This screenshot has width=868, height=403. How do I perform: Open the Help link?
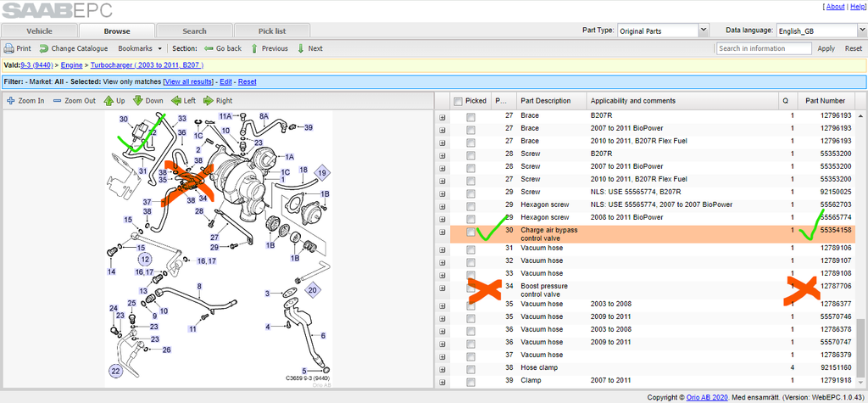856,7
